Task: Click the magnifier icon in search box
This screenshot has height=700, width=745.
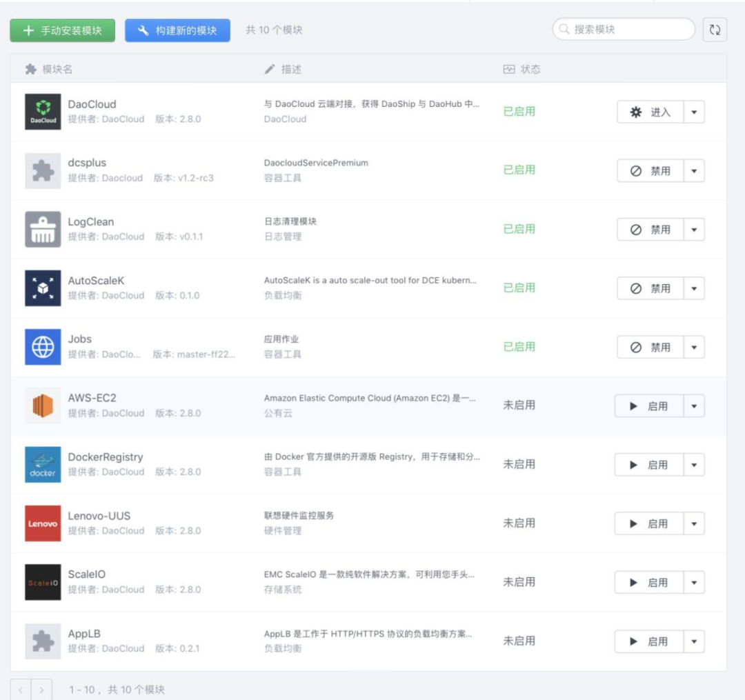Action: [564, 30]
